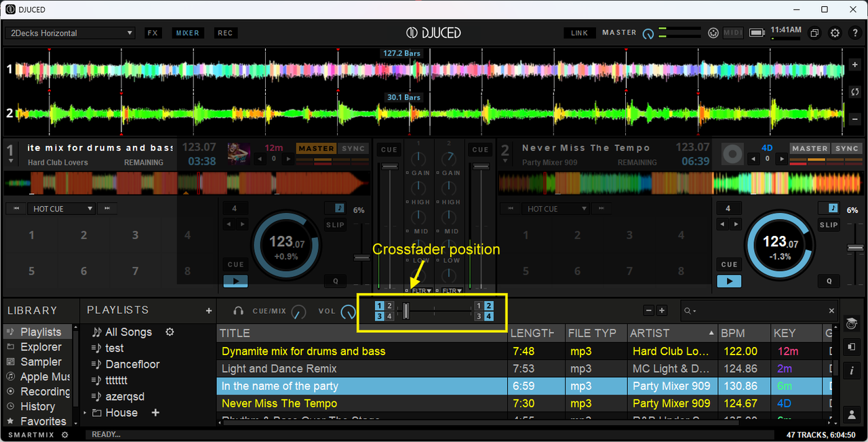Click the CUE button on deck 1
This screenshot has height=442, width=868.
click(x=235, y=264)
